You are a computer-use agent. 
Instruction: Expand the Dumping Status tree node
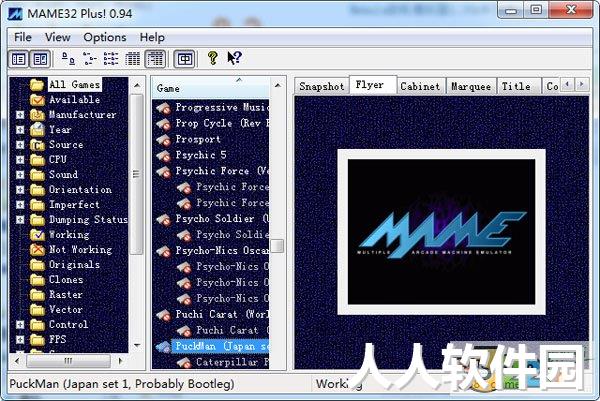(x=20, y=220)
